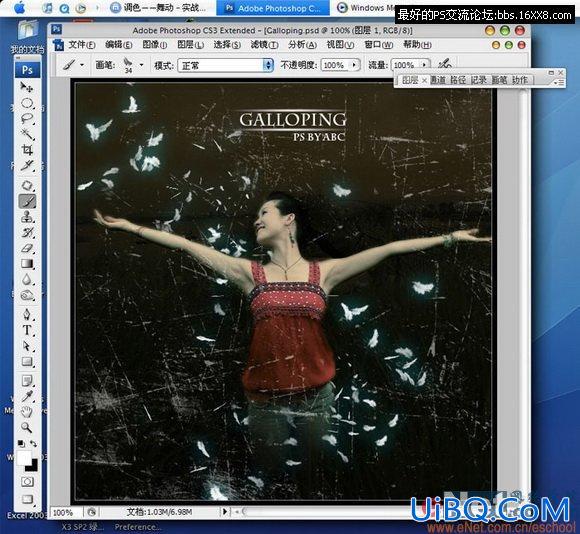
Task: Switch to the 图层 panel tab
Action: click(x=410, y=80)
